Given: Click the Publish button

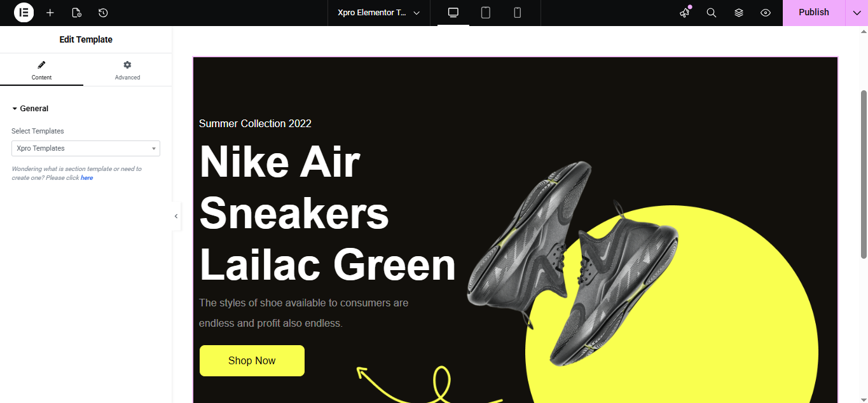Looking at the screenshot, I should 814,13.
